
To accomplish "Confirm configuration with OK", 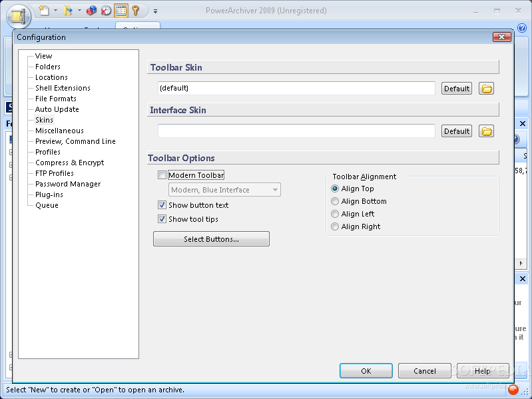I will 366,371.
